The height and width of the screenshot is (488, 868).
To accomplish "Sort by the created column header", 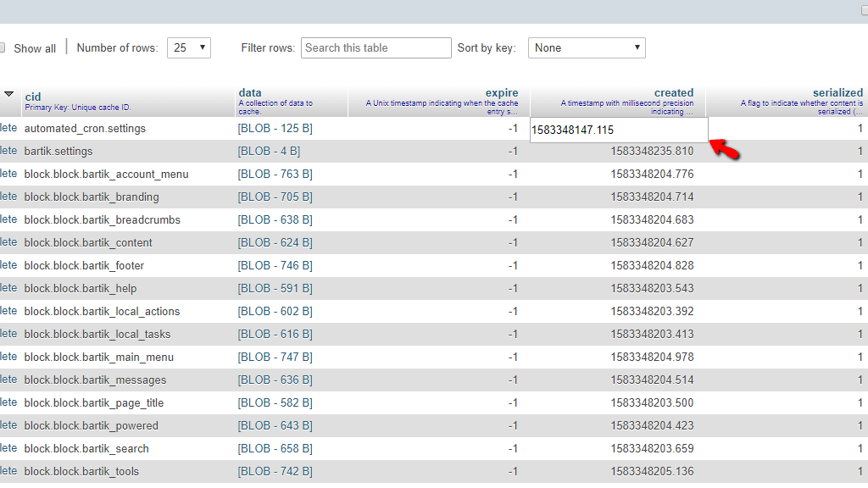I will (x=674, y=92).
